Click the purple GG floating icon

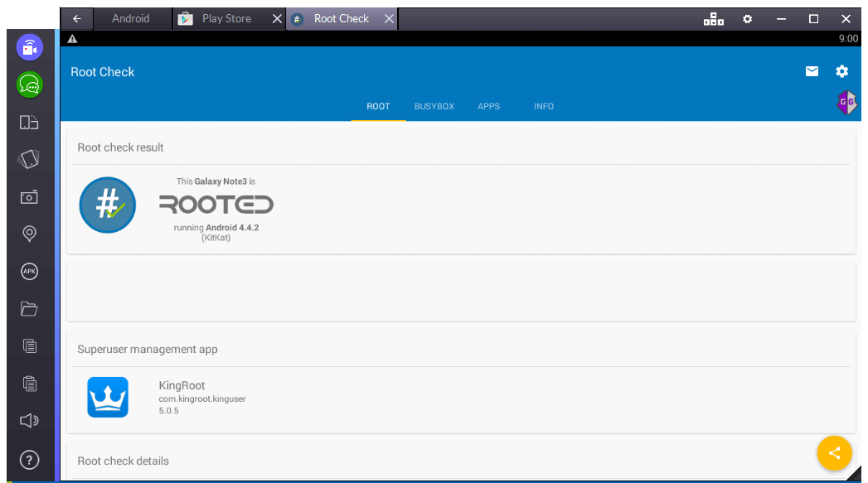[x=847, y=103]
